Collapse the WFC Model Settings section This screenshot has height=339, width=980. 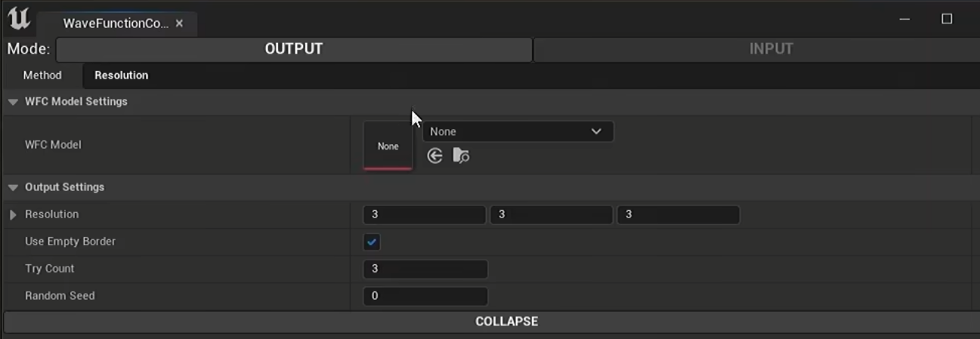click(x=13, y=102)
